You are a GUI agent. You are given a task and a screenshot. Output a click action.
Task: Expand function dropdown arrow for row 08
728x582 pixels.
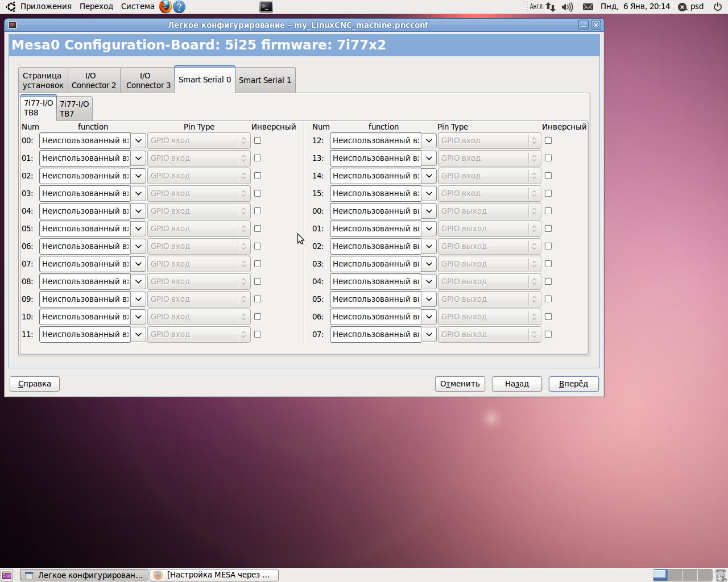pos(138,281)
